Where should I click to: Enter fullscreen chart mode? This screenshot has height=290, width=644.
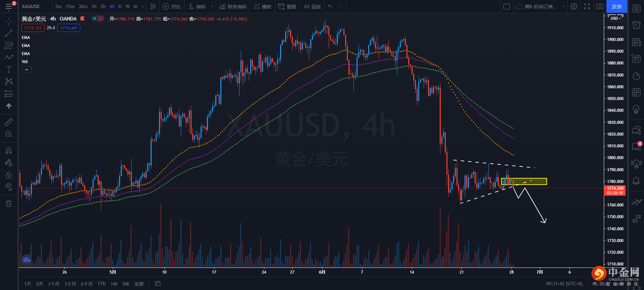pyautogui.click(x=587, y=6)
